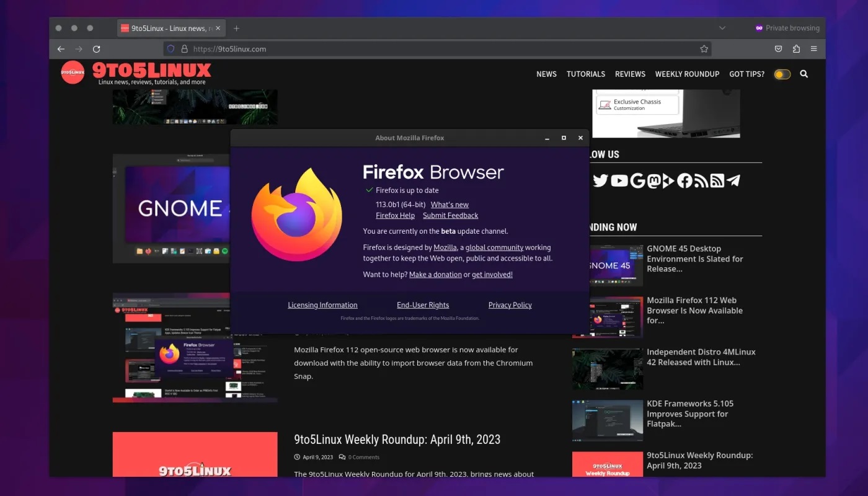Image resolution: width=868 pixels, height=496 pixels.
Task: Click the get involved! link
Action: (492, 275)
